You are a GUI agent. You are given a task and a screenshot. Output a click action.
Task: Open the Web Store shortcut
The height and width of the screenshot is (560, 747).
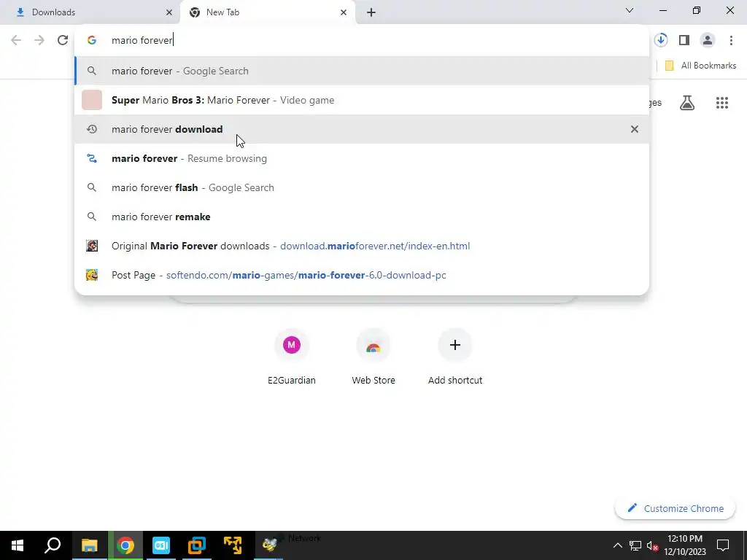coord(373,356)
